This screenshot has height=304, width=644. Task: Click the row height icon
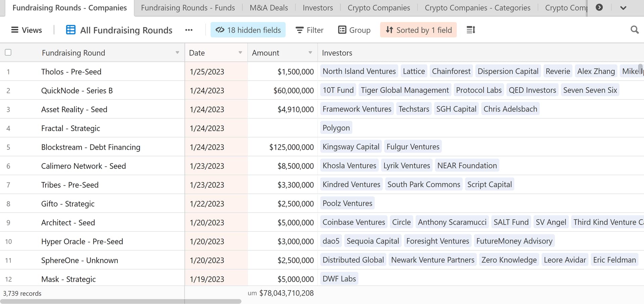(x=471, y=30)
